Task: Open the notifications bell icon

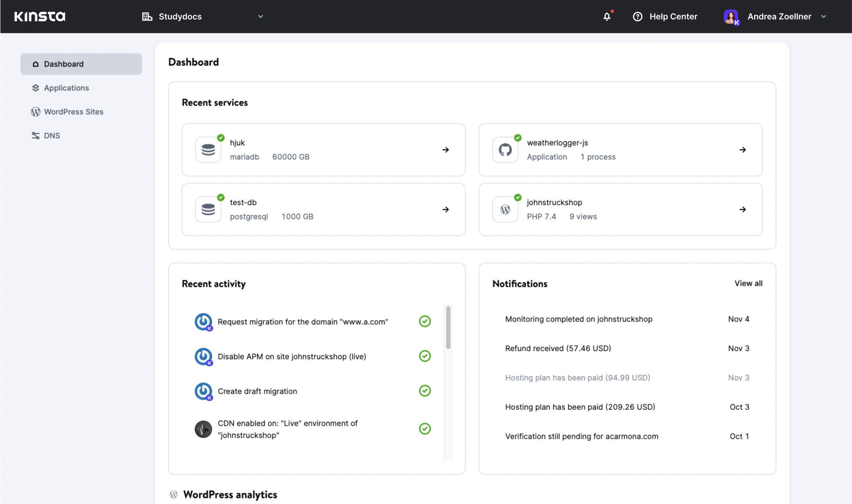Action: [607, 17]
